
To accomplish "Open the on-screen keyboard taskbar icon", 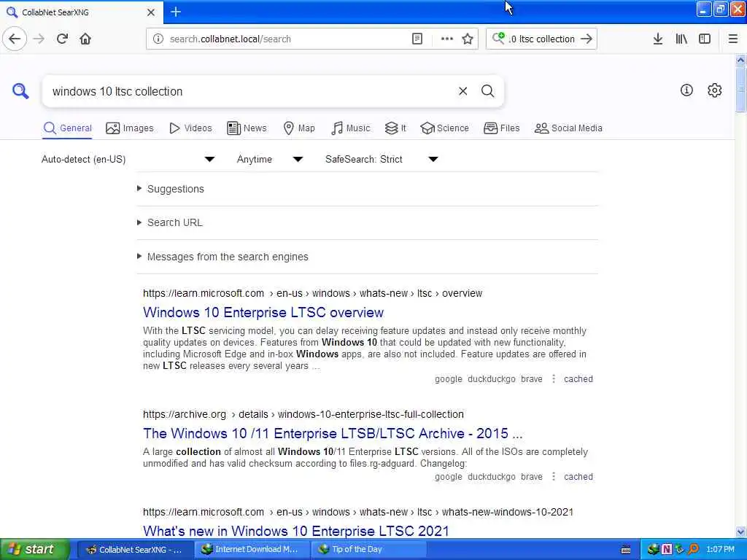I will coord(626,550).
